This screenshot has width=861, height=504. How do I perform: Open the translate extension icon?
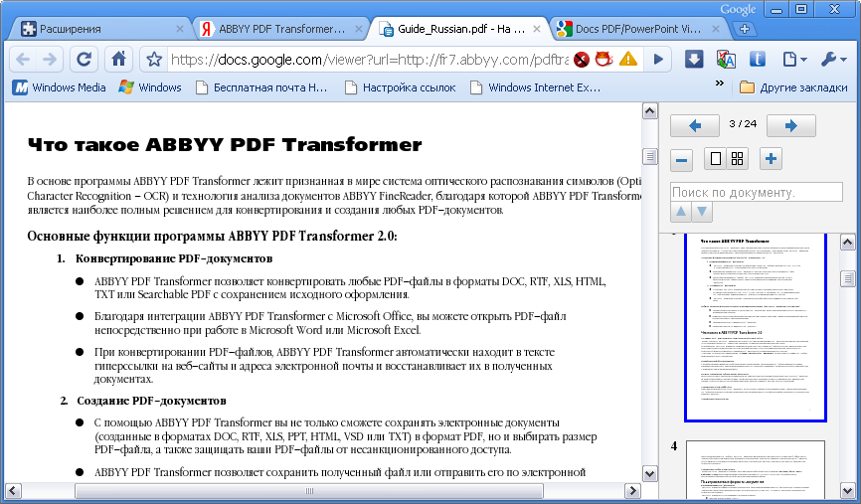click(x=726, y=59)
